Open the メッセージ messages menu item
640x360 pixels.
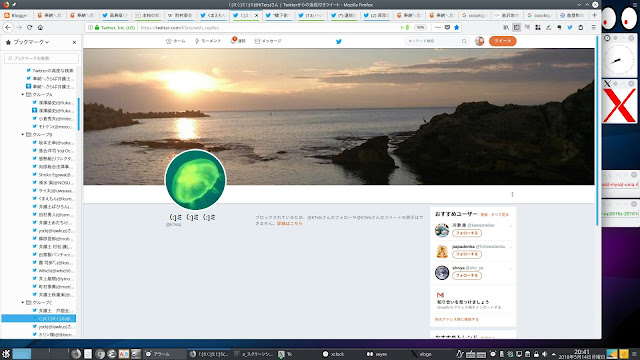[x=268, y=41]
